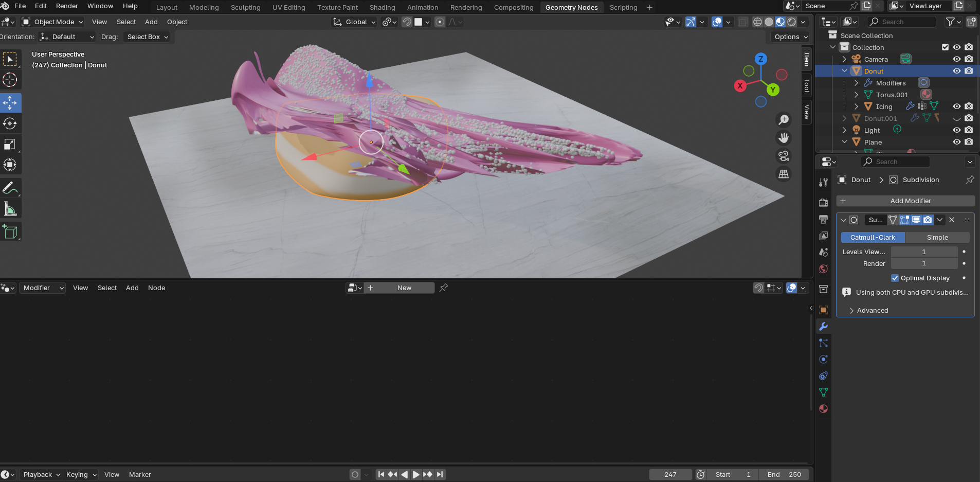This screenshot has height=482, width=980.
Task: Select the Scale tool in toolbar
Action: coord(10,145)
